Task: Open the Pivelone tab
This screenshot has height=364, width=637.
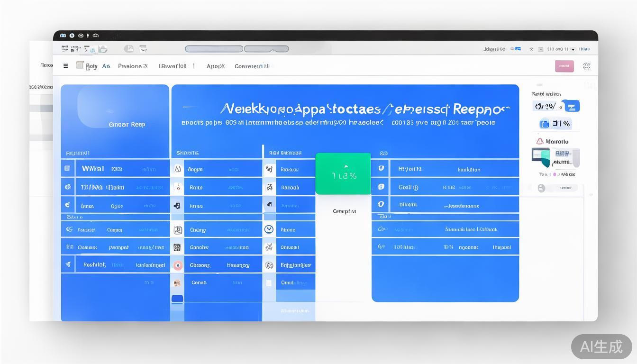Action: (132, 66)
